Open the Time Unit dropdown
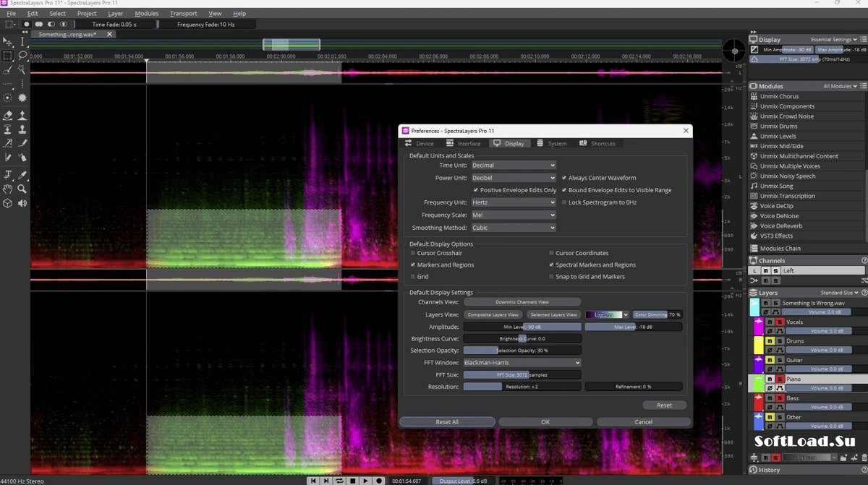868x485 pixels. coord(514,166)
